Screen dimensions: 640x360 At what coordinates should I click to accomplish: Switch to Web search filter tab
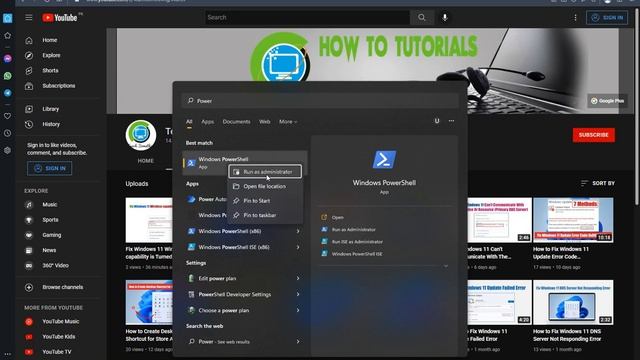tap(264, 122)
